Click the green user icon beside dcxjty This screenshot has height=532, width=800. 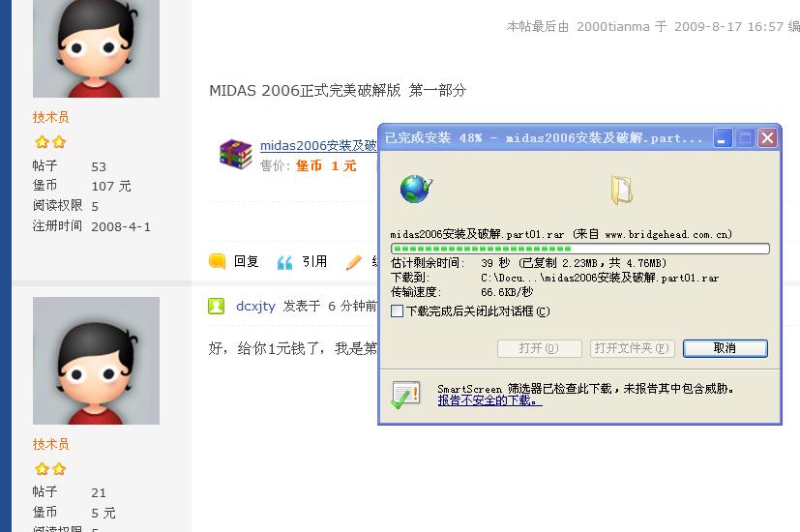[217, 306]
